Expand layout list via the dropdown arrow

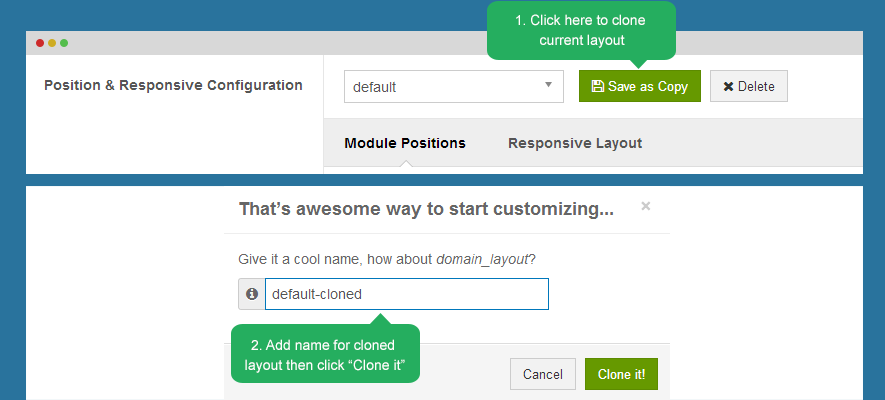(x=548, y=86)
